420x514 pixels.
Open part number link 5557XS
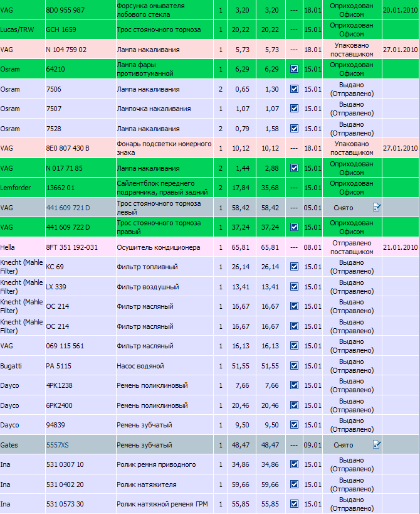pyautogui.click(x=57, y=445)
